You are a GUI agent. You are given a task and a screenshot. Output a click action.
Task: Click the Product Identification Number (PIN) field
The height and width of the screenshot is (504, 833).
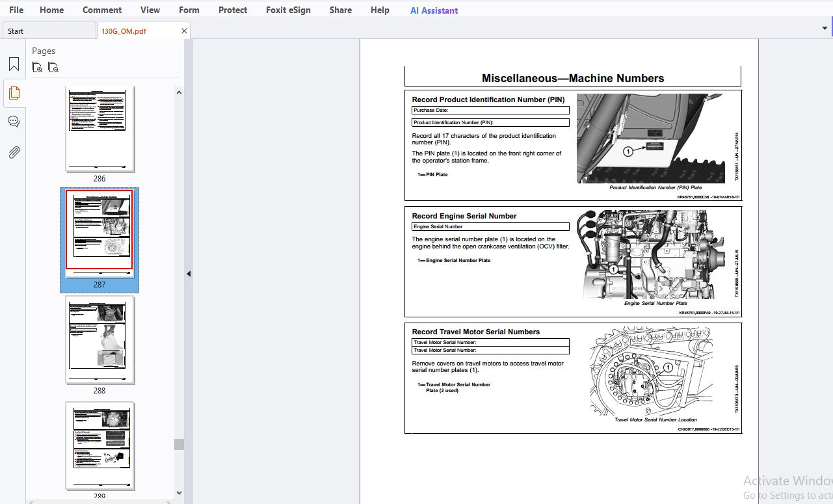pyautogui.click(x=490, y=122)
